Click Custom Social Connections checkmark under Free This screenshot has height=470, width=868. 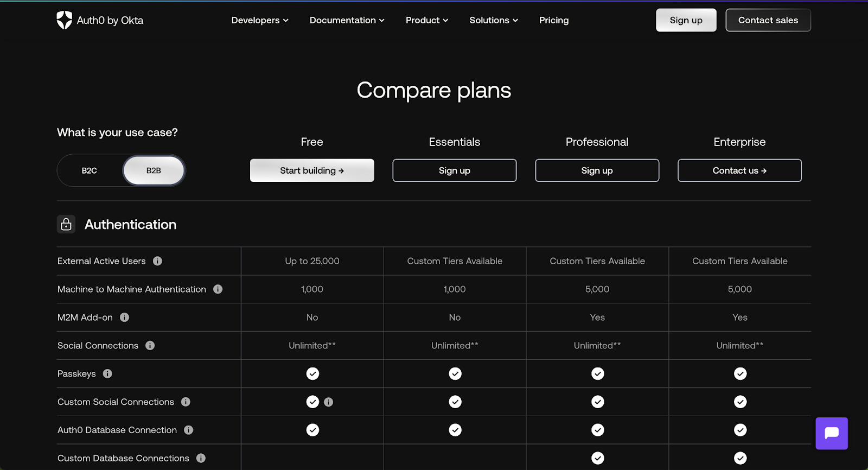click(x=312, y=402)
